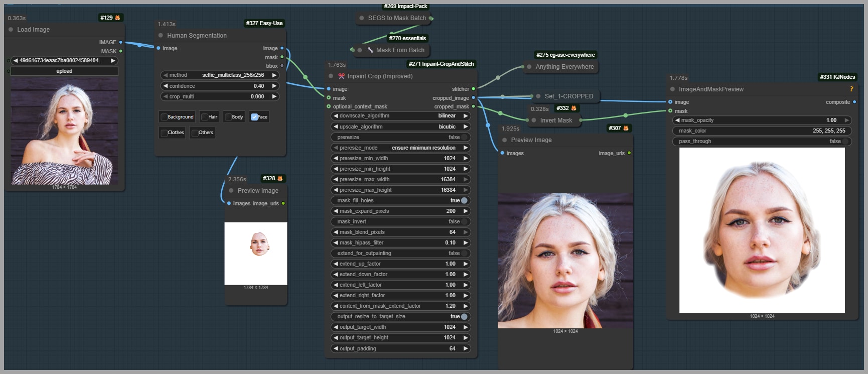868x374 pixels.
Task: Click the fox badge icon on node #129
Action: [x=118, y=18]
